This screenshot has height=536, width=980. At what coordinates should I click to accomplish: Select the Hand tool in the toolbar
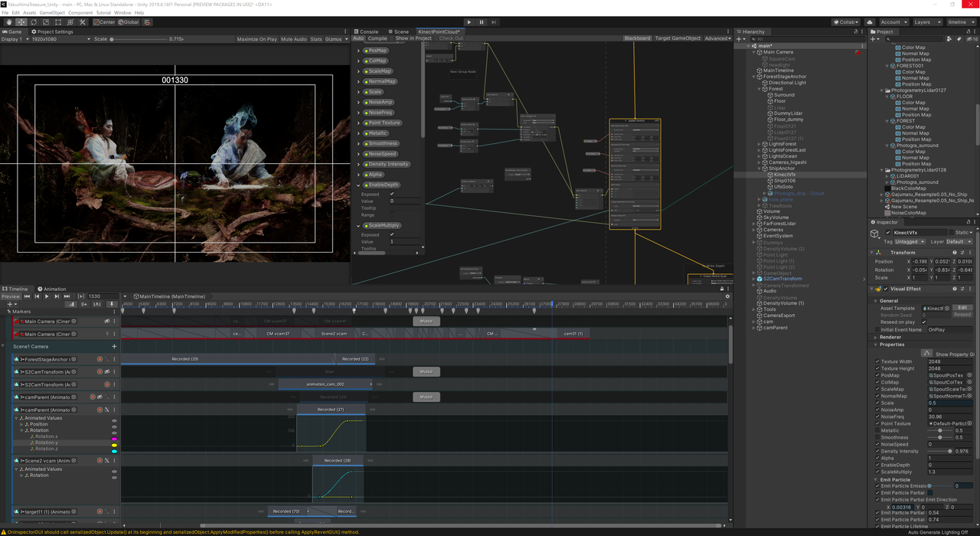[x=9, y=22]
